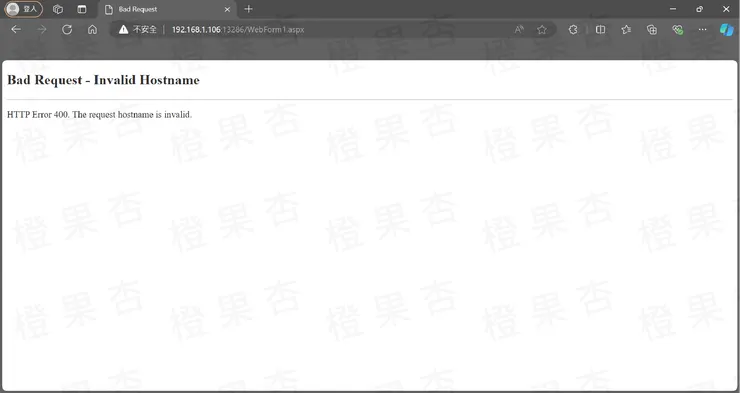Viewport: 740px width, 393px height.
Task: Open a new tab with plus button
Action: [249, 9]
